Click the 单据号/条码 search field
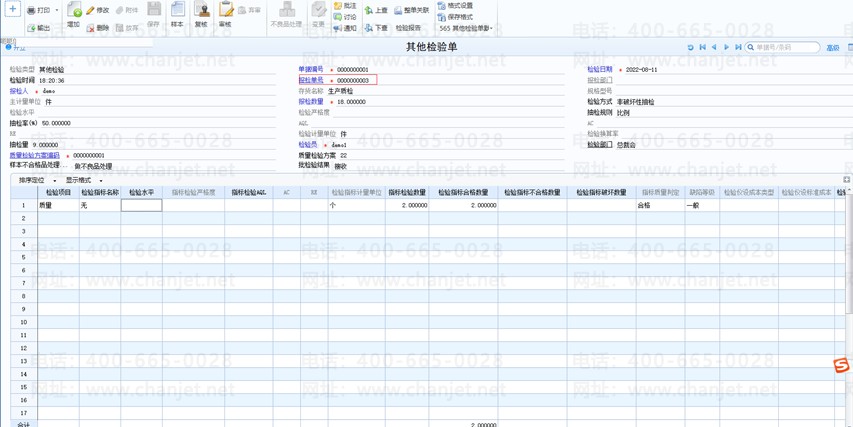 click(x=786, y=47)
